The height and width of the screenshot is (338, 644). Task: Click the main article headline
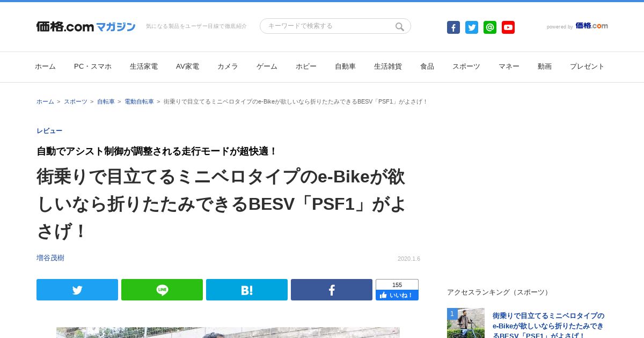(x=221, y=204)
